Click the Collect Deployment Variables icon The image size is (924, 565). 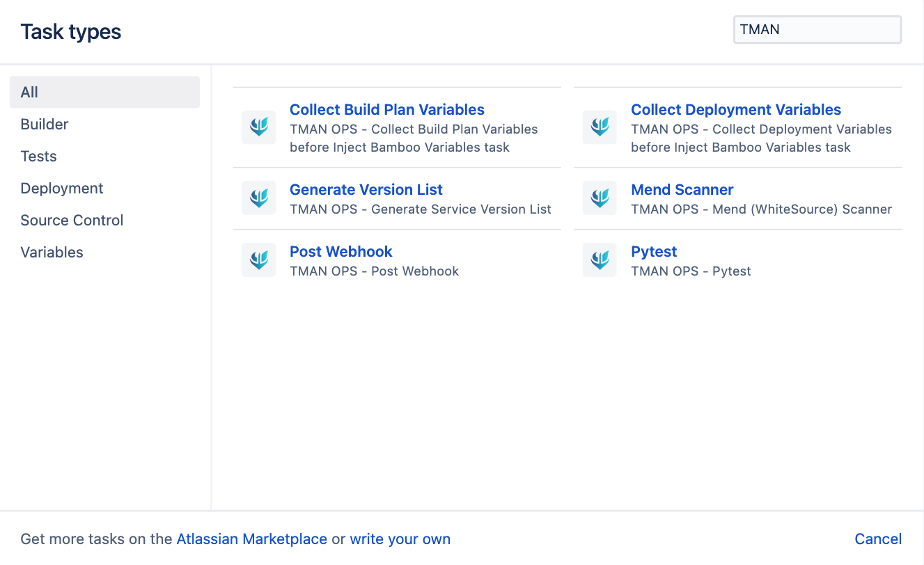(600, 127)
